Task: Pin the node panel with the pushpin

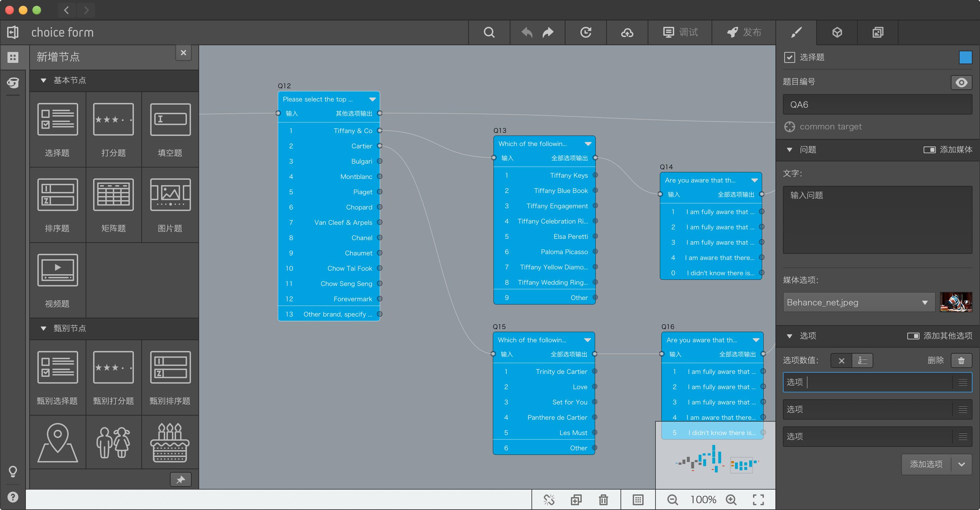Action: click(181, 479)
